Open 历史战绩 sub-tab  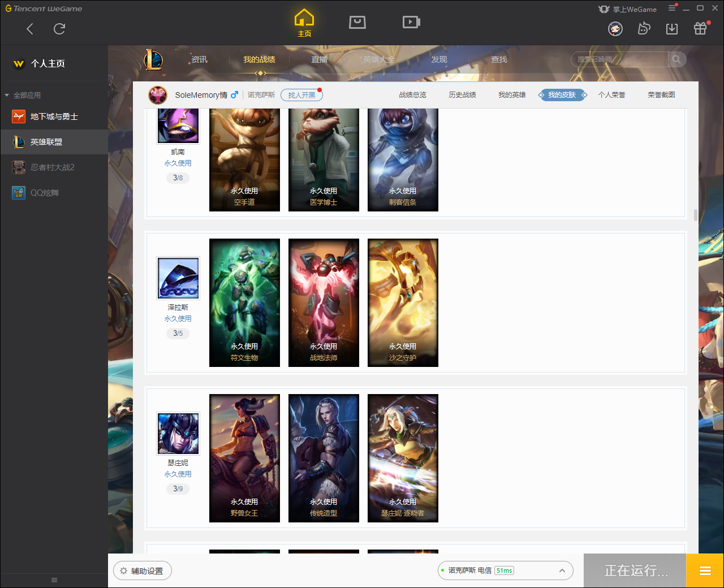point(462,95)
